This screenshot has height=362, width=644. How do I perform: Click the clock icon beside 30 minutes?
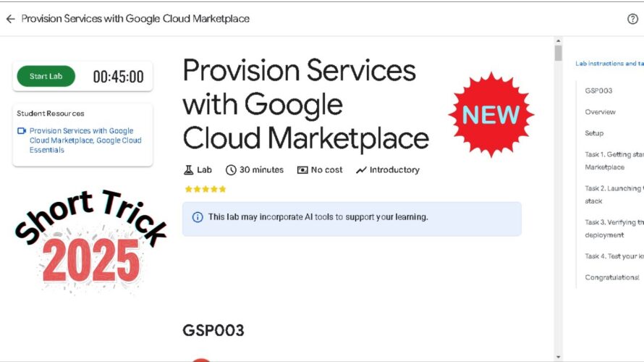[231, 169]
